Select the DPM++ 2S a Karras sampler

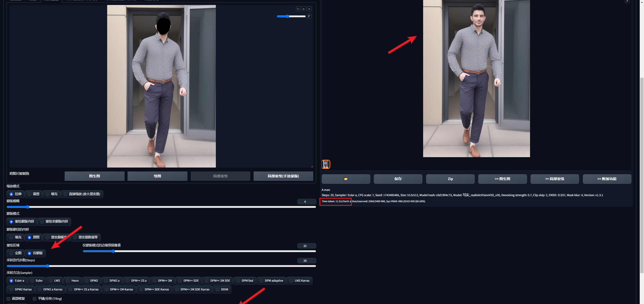point(84,289)
